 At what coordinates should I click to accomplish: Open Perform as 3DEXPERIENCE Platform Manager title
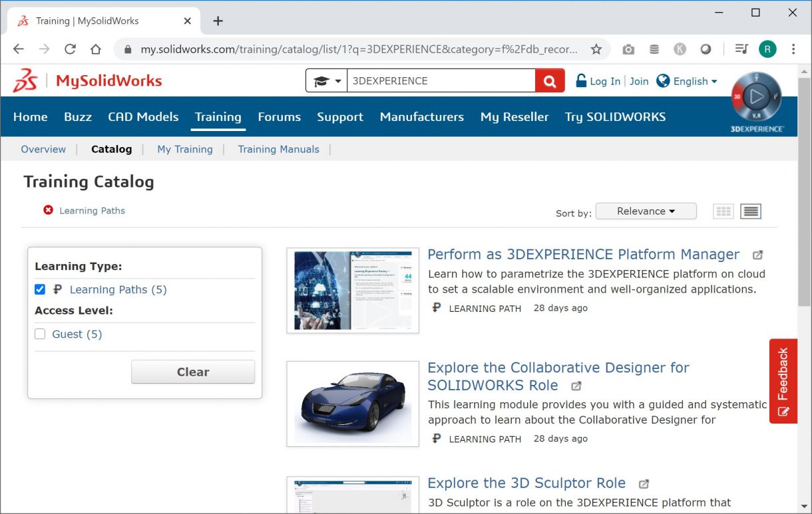[x=584, y=254]
